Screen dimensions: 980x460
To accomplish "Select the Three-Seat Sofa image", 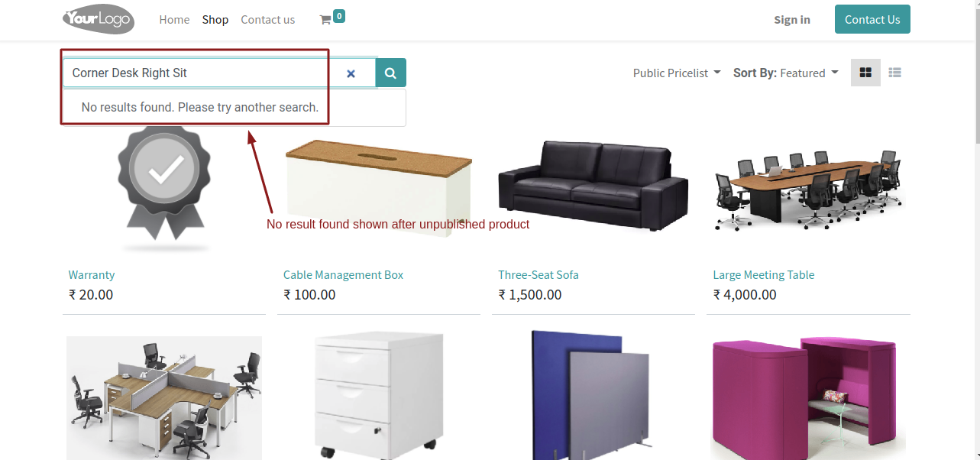I will 593,186.
